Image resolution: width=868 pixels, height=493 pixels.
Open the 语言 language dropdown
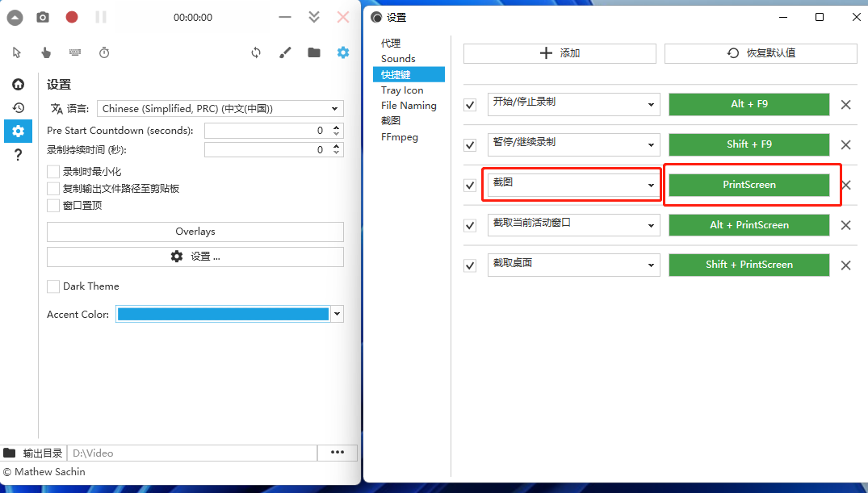tap(220, 108)
